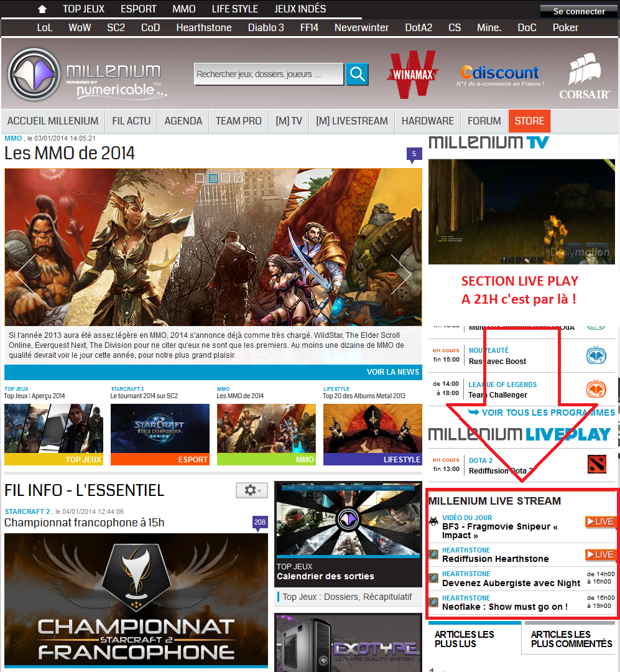This screenshot has width=620, height=672.
Task: Click Neoflake : Show must go on ! entry
Action: pos(505,607)
